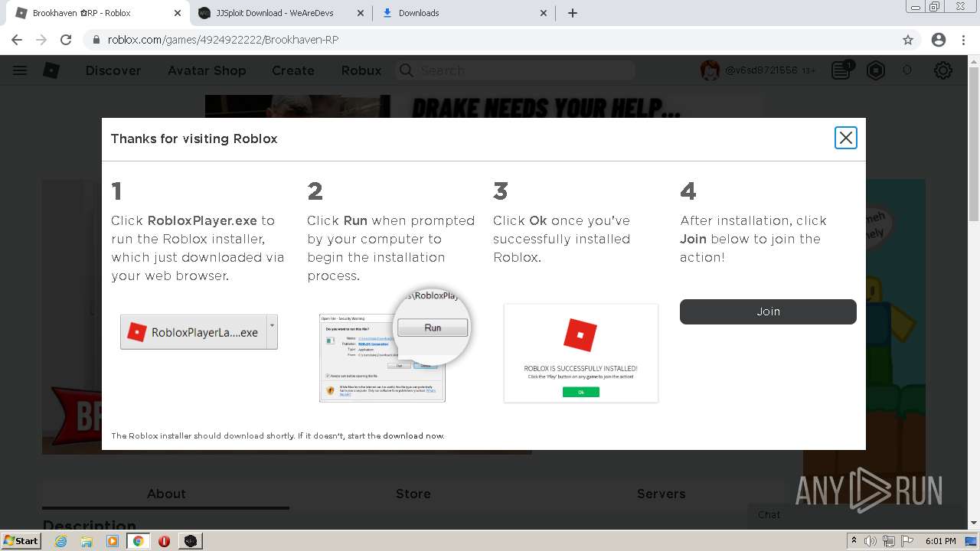Image resolution: width=980 pixels, height=551 pixels.
Task: Switch to the Downloads browser tab
Action: click(463, 13)
